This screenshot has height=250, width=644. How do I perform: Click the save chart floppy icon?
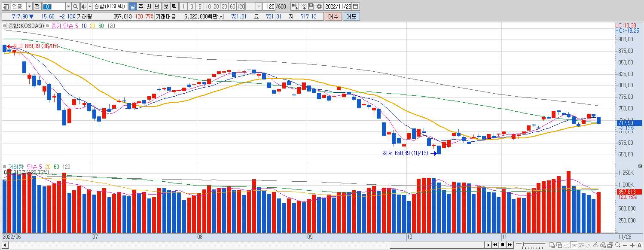(x=311, y=6)
